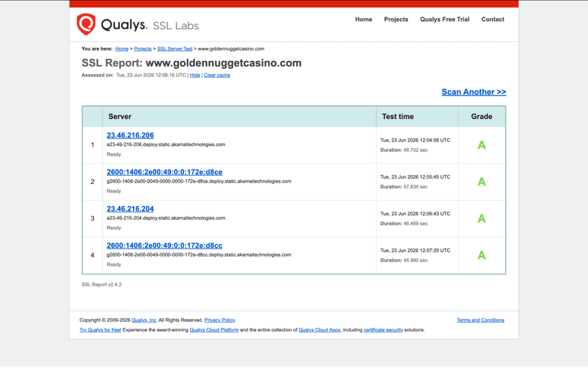588x368 pixels.
Task: Click test time 12:04:58 UTC
Action: point(415,140)
